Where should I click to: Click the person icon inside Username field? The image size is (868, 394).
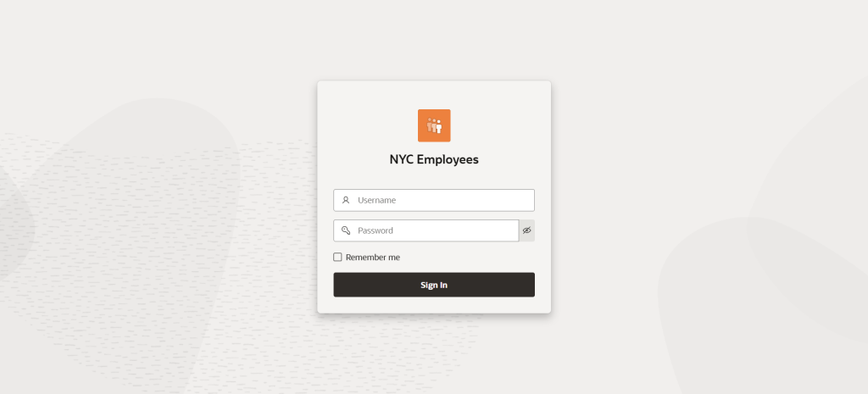click(x=346, y=200)
